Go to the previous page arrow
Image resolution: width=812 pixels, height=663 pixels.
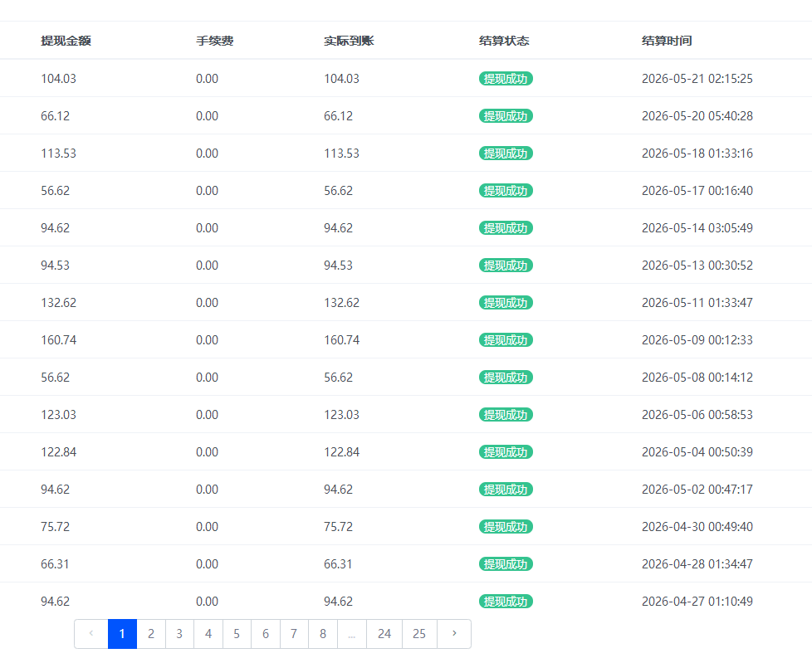(91, 633)
